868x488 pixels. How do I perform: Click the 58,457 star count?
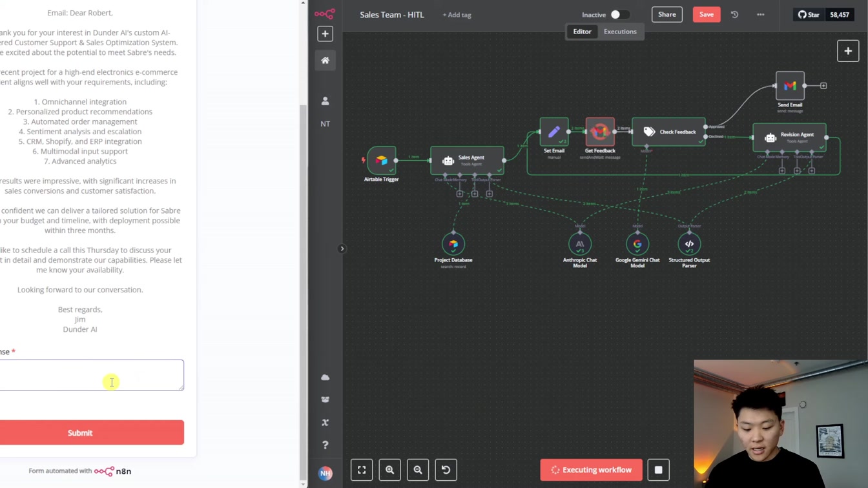pos(840,14)
